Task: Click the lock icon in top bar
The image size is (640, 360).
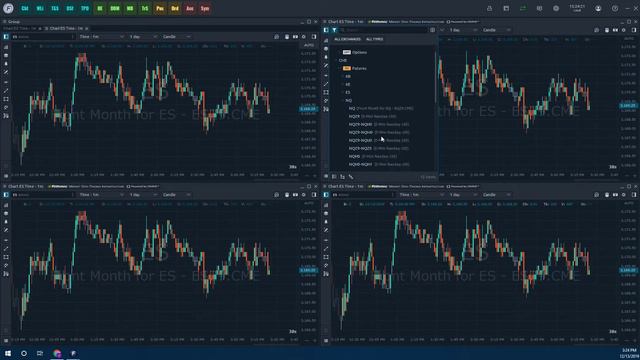Action: (489, 8)
